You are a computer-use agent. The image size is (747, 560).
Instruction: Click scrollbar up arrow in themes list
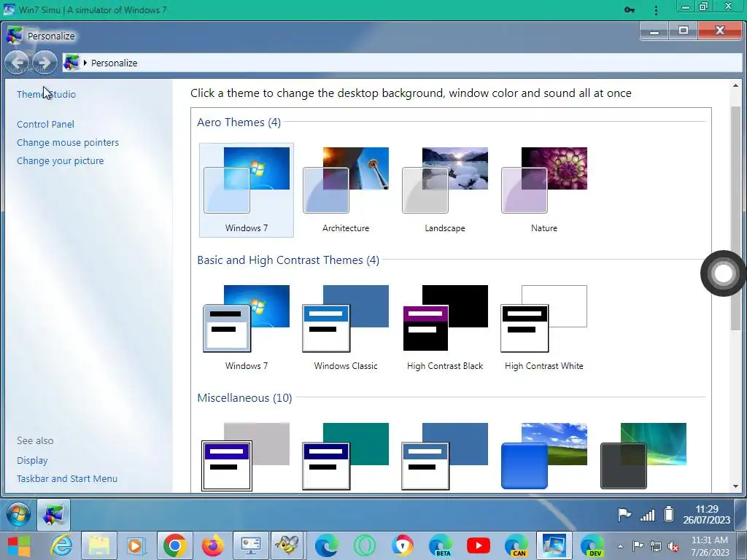click(735, 86)
